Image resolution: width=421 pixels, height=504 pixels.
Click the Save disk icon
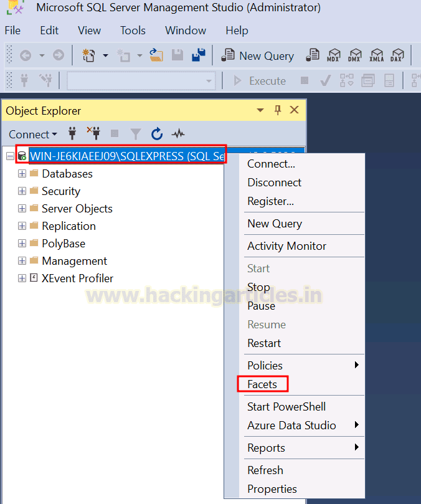coord(177,55)
